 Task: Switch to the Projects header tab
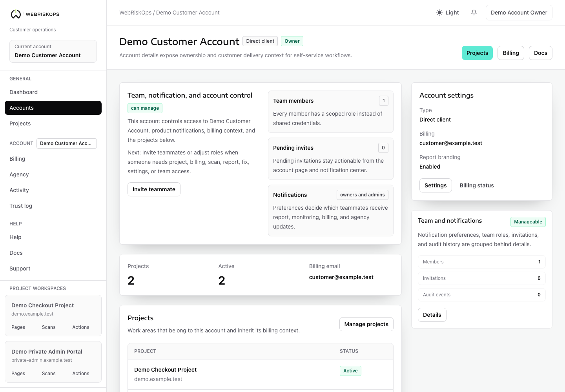point(477,53)
